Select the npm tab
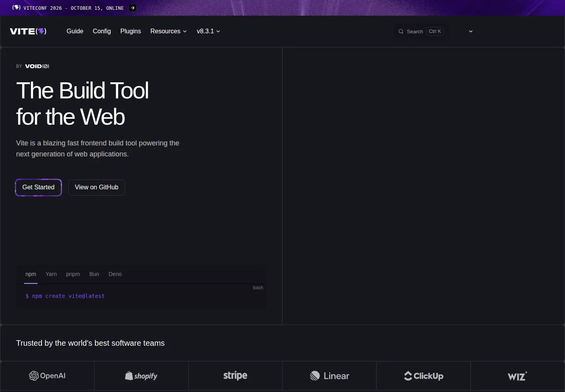This screenshot has width=565, height=392. coord(31,274)
